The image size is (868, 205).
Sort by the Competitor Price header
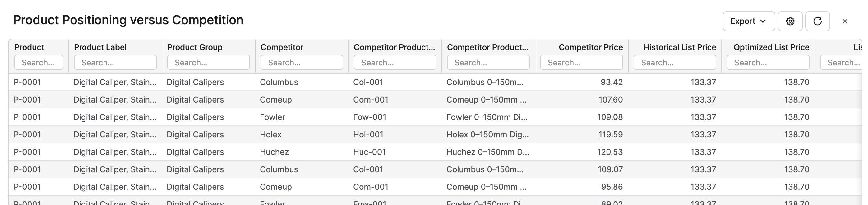pyautogui.click(x=591, y=47)
